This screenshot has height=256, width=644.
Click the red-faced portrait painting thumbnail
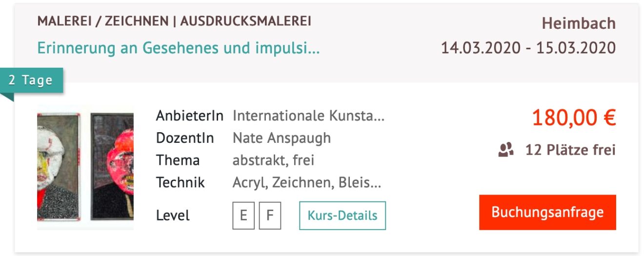(113, 167)
